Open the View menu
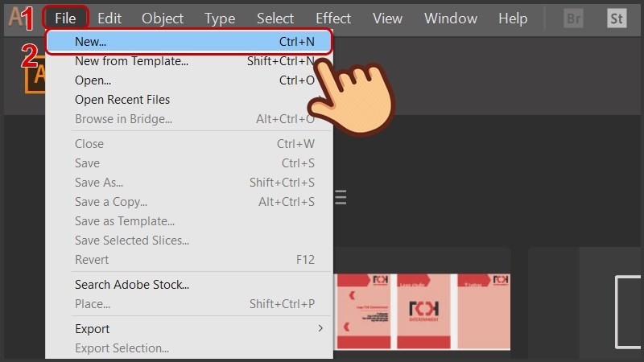 click(x=387, y=18)
